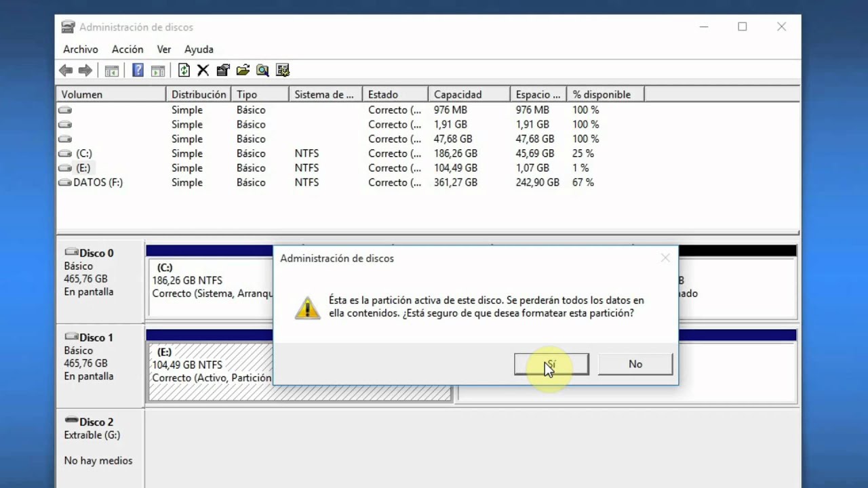Screen dimensions: 868x488
Task: Sort by the Volumen column header
Action: pos(111,94)
